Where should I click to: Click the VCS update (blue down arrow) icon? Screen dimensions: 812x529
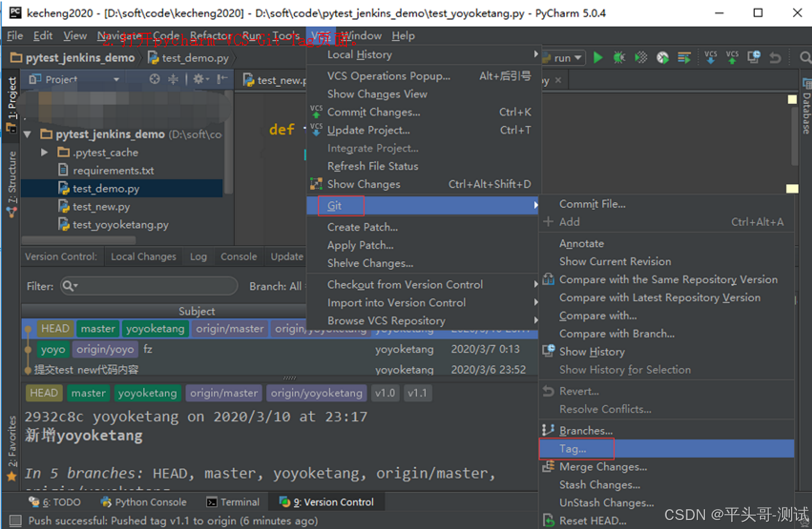(x=711, y=57)
